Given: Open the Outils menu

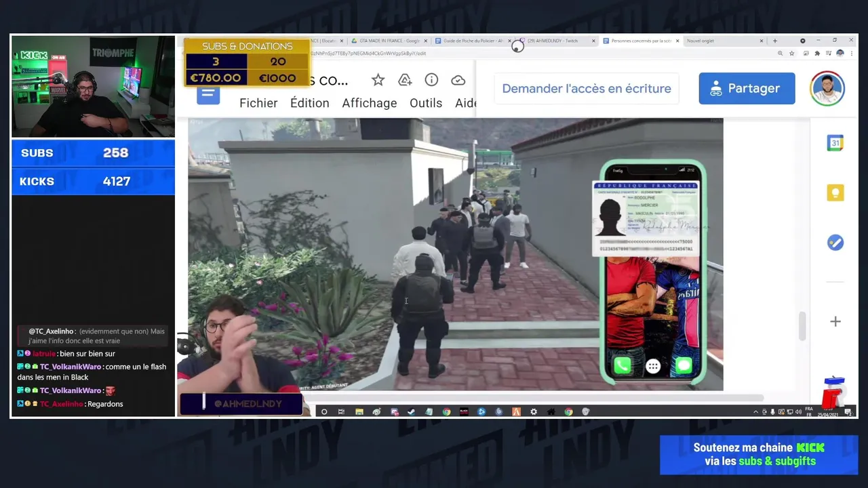Looking at the screenshot, I should tap(426, 103).
